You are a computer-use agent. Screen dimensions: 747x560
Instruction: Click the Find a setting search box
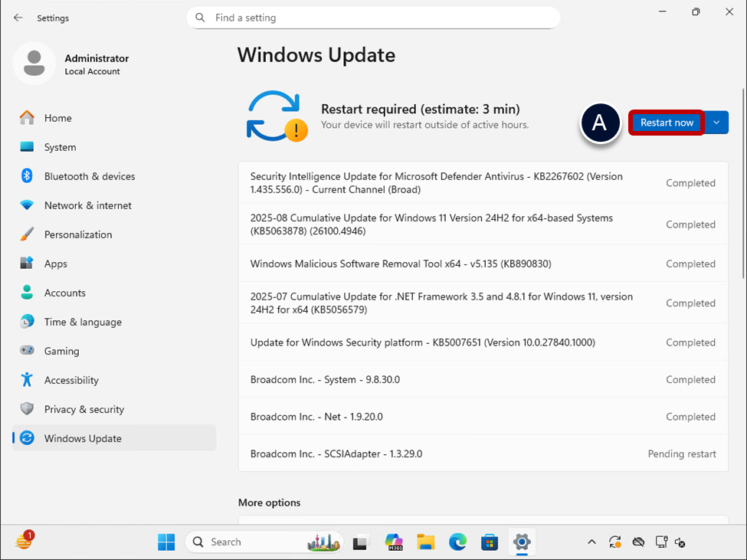[x=373, y=18]
